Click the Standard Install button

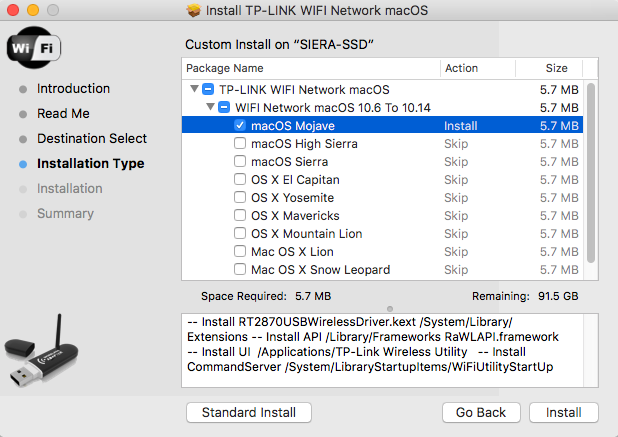pyautogui.click(x=249, y=413)
